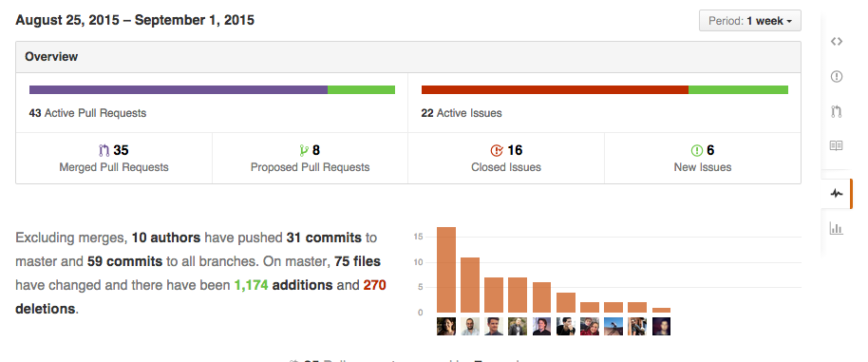
Task: Click the first contributor avatar under chart
Action: pyautogui.click(x=446, y=326)
